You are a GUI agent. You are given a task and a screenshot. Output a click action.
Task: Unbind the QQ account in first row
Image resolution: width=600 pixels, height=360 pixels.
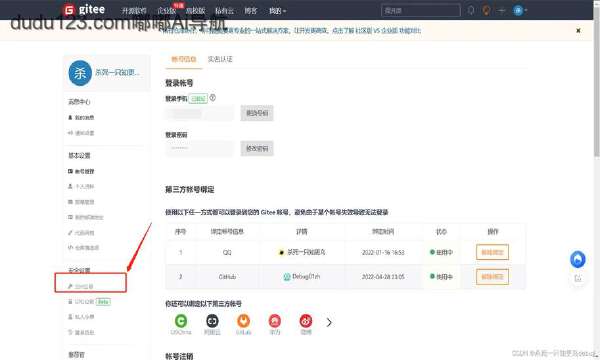pos(492,252)
